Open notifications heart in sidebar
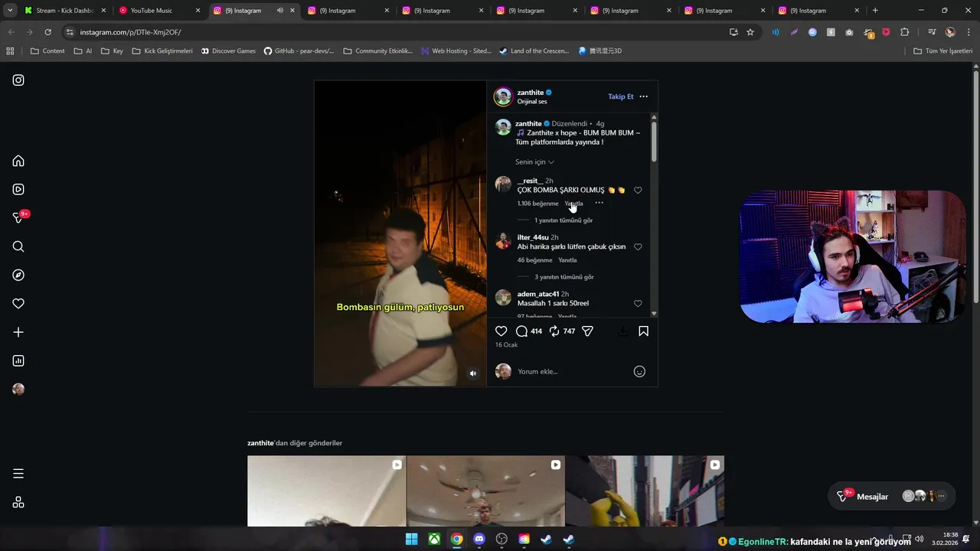980x551 pixels. (18, 304)
